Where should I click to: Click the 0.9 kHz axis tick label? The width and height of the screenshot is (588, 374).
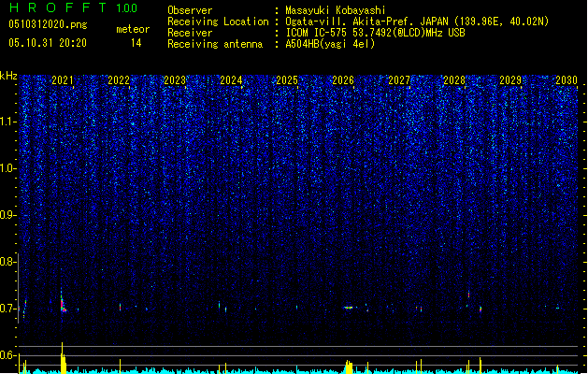tap(7, 215)
